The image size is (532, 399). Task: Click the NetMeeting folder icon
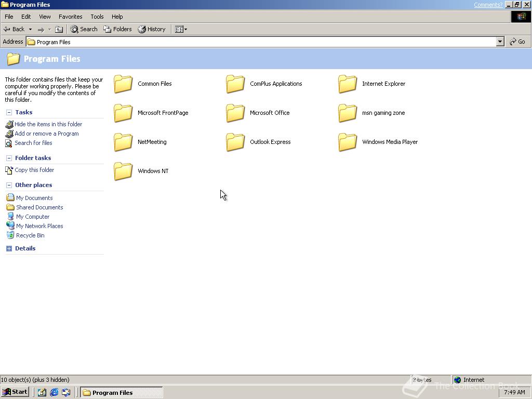coord(123,142)
